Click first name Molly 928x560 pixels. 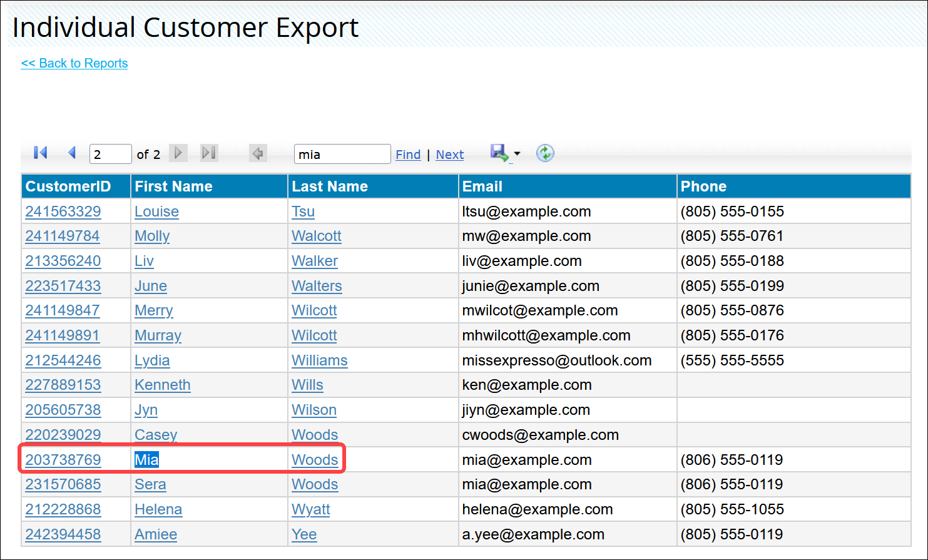152,236
